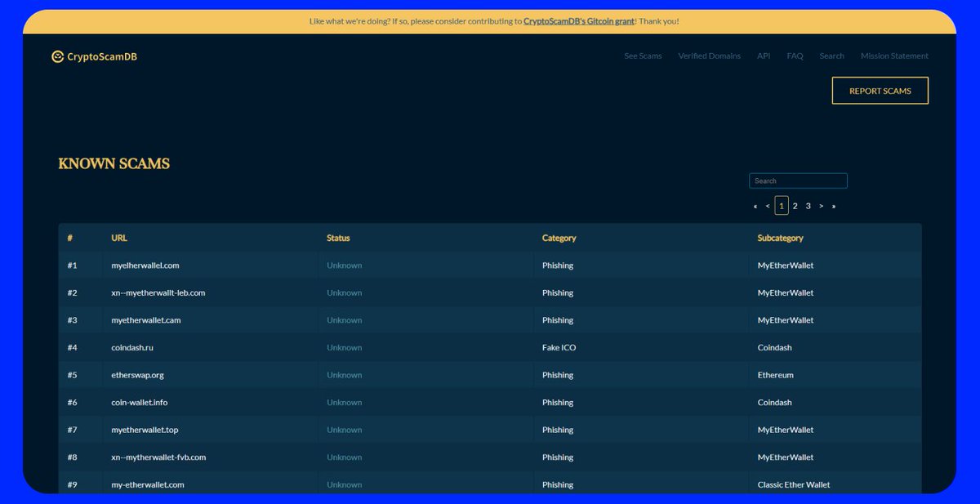
Task: Open the my-etherwallet.com entry
Action: coord(148,484)
